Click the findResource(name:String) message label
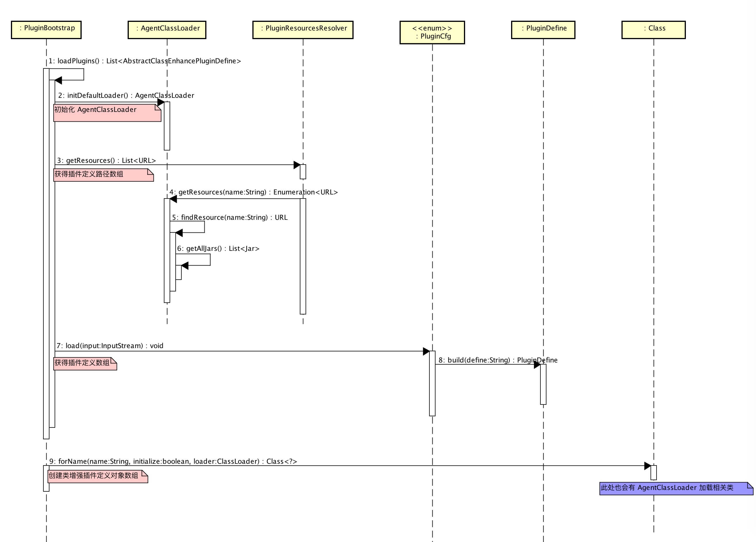Image resolution: width=756 pixels, height=542 pixels. [x=229, y=217]
